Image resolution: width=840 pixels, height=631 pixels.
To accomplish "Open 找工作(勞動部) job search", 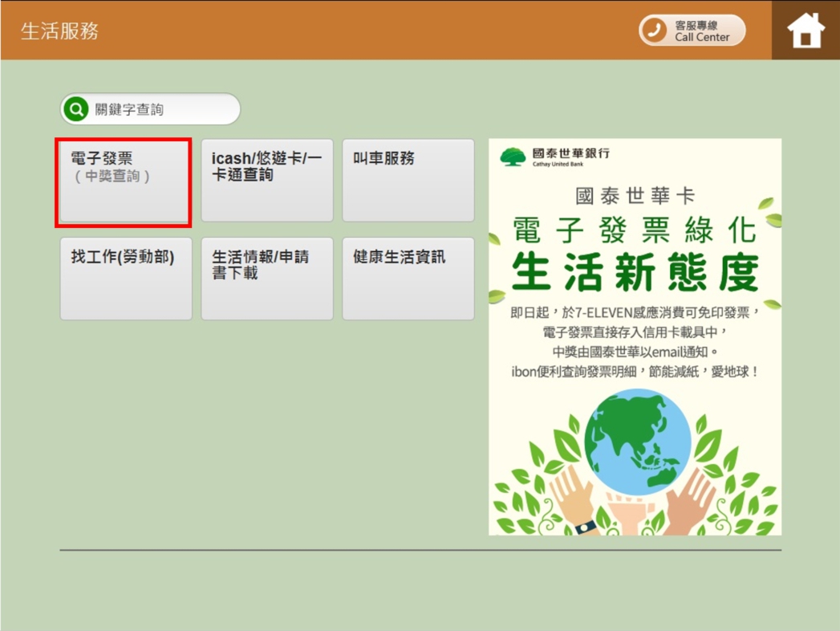I will pyautogui.click(x=125, y=279).
